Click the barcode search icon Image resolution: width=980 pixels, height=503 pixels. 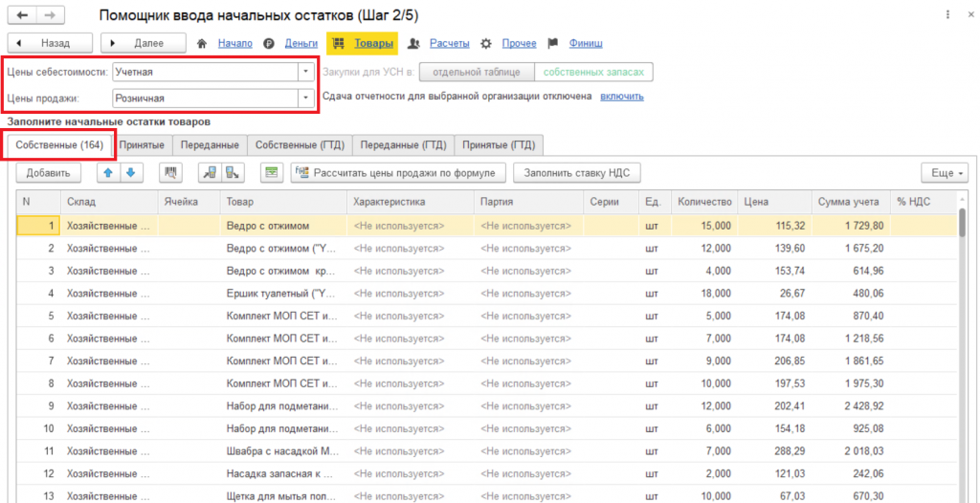click(170, 172)
